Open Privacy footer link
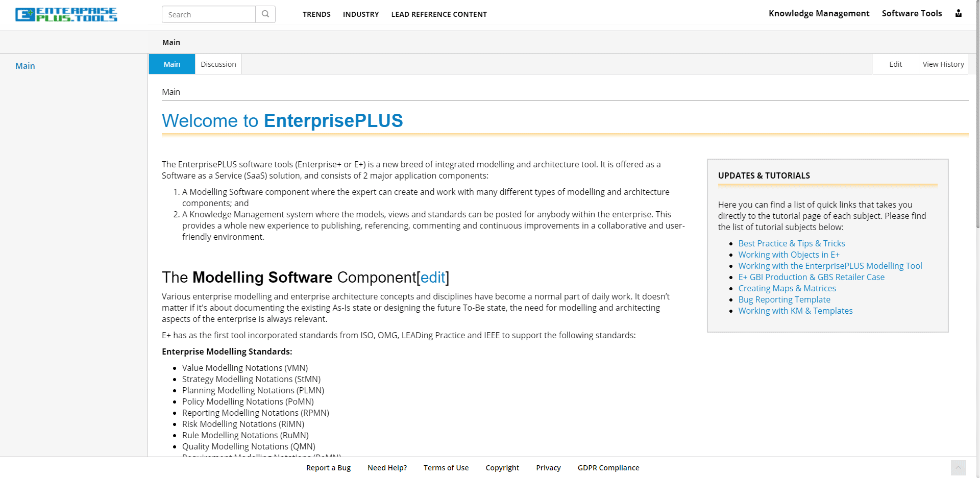 coord(548,468)
